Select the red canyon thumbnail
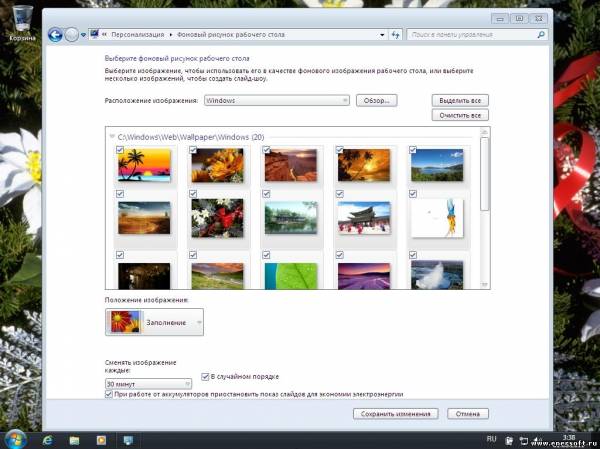This screenshot has width=600, height=449. [291, 165]
